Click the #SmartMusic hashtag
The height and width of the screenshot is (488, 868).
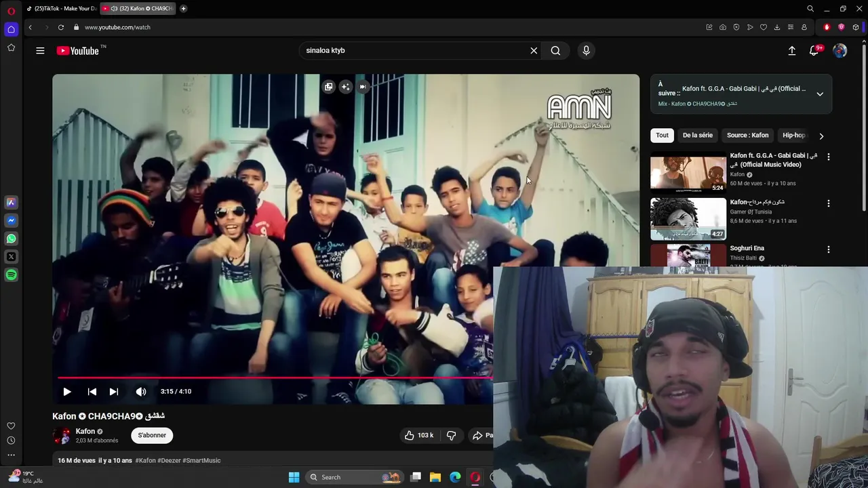201,460
